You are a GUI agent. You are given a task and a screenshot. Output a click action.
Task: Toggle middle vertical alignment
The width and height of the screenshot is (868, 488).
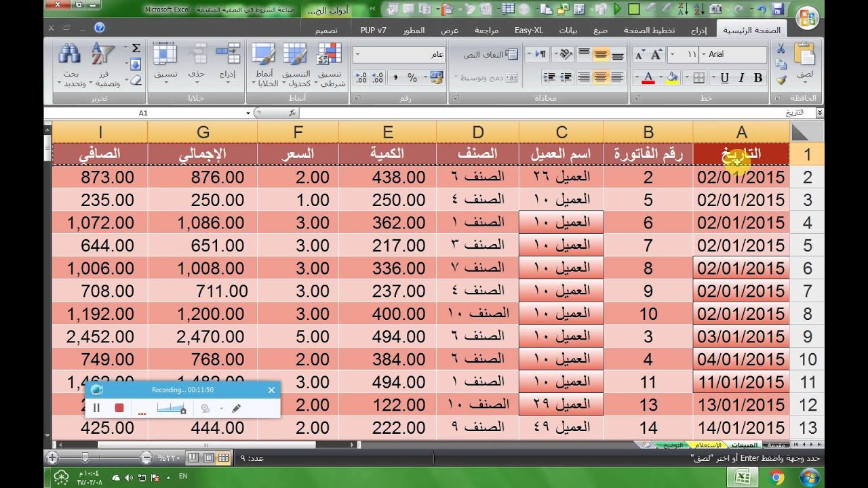click(x=600, y=54)
